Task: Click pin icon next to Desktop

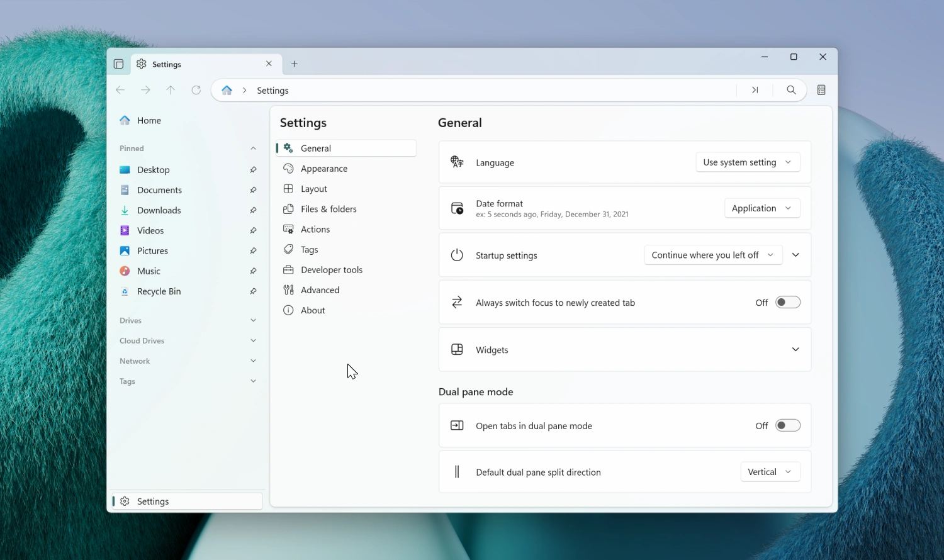Action: 253,170
